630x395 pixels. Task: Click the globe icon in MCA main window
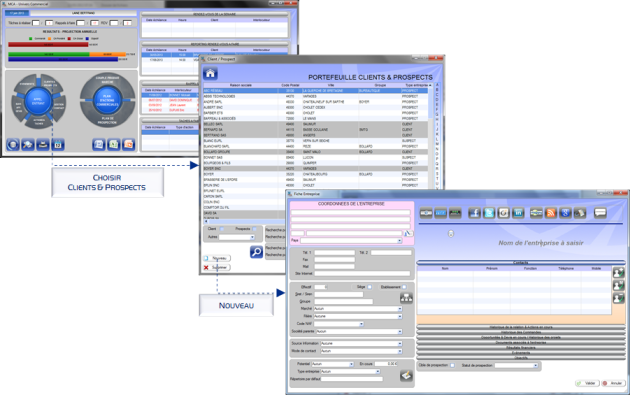pyautogui.click(x=13, y=145)
